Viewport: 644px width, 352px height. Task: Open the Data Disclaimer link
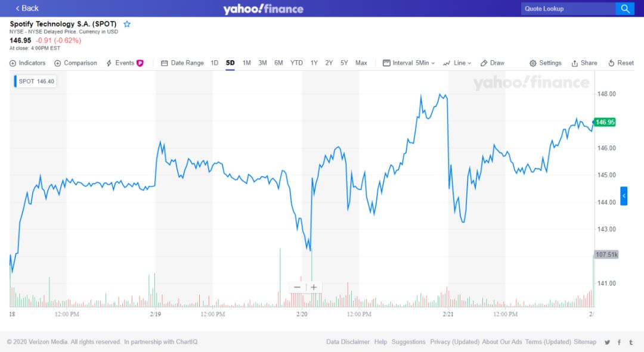pyautogui.click(x=348, y=342)
